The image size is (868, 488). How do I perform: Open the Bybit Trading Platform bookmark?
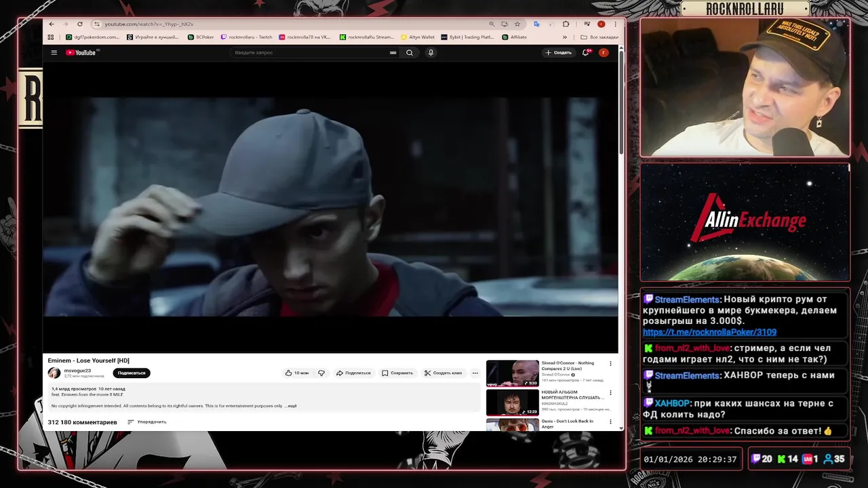click(x=467, y=37)
